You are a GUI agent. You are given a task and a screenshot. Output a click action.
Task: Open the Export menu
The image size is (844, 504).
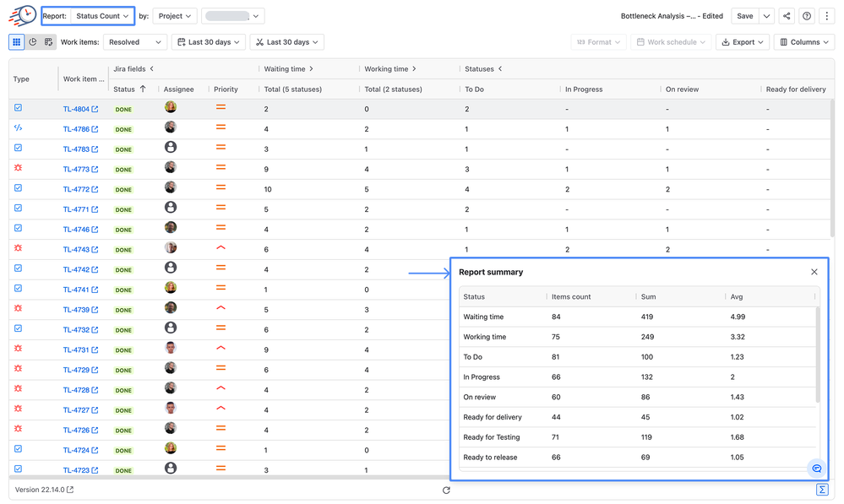tap(743, 42)
